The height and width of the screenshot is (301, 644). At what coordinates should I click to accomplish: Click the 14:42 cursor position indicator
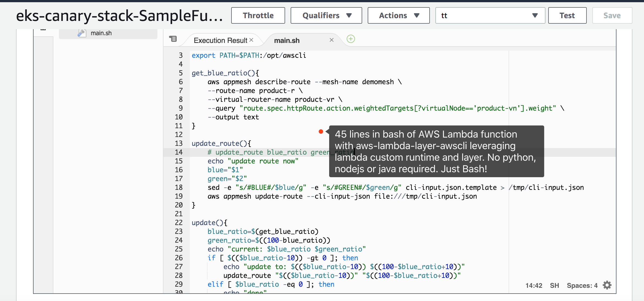click(534, 286)
